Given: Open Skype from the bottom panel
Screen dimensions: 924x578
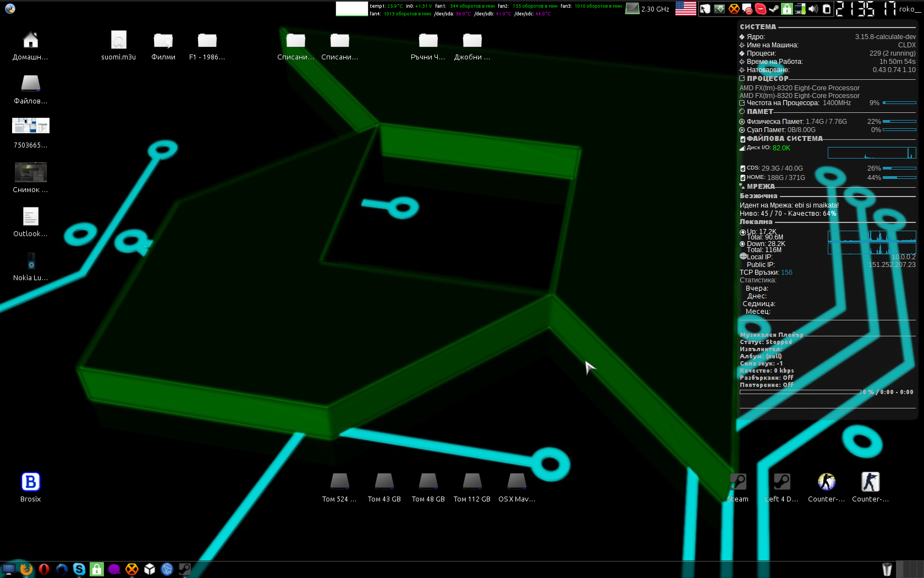Looking at the screenshot, I should (79, 569).
